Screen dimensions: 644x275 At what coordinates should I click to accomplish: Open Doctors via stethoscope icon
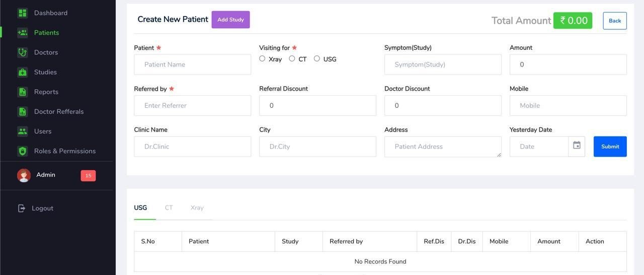point(22,52)
